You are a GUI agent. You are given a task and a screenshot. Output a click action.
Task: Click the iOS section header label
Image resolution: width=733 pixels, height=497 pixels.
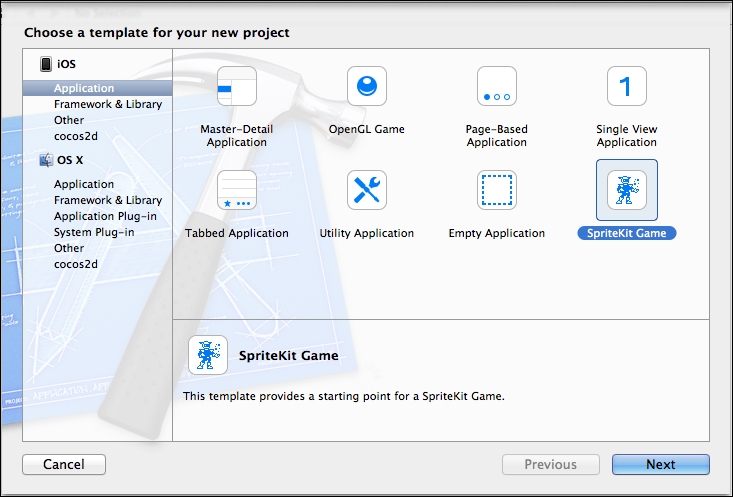tap(66, 64)
